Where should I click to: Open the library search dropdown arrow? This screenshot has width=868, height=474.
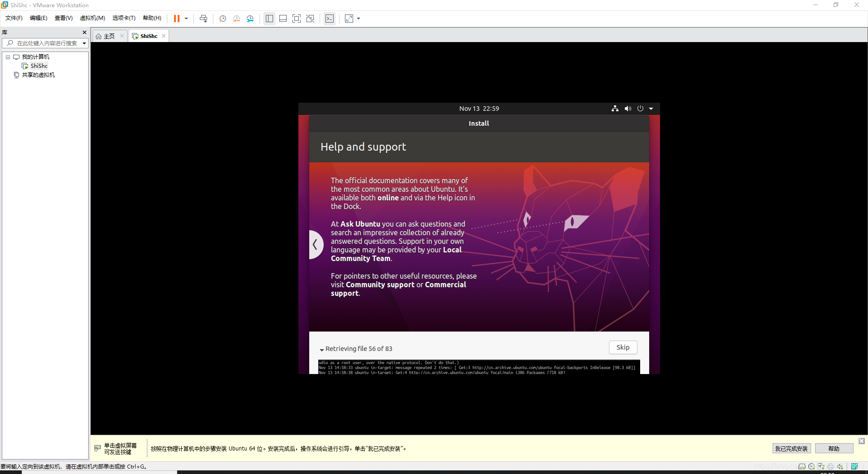point(84,43)
